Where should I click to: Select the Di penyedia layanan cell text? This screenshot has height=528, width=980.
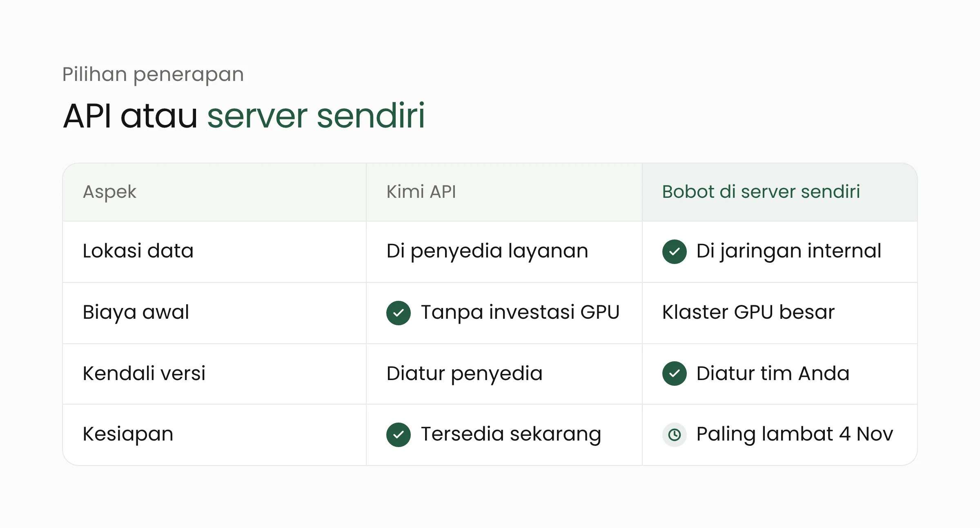pyautogui.click(x=488, y=252)
